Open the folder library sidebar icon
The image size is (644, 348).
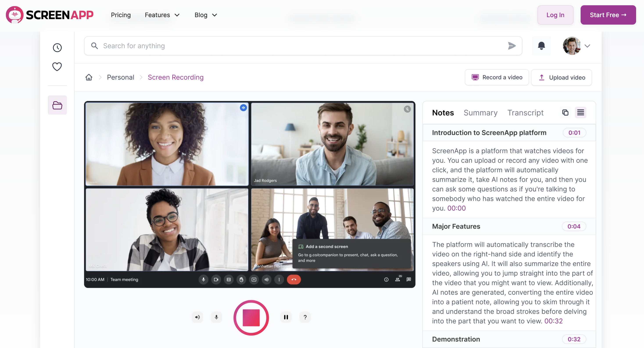tap(57, 105)
